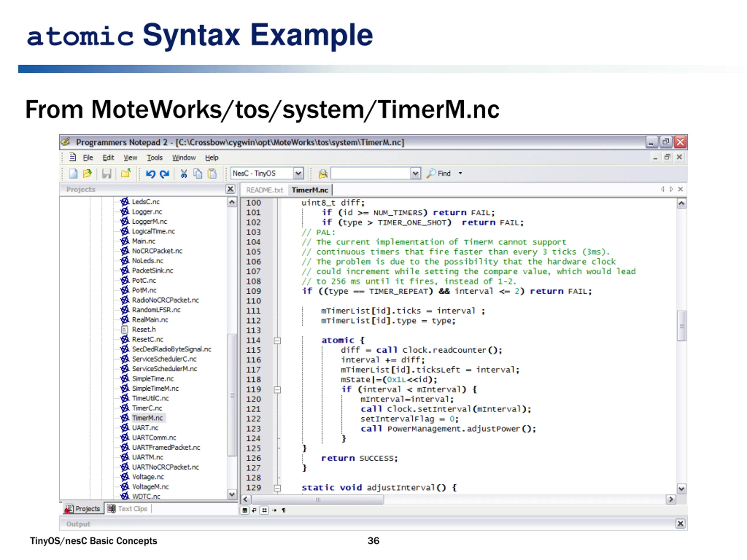Click into the search text field
747x560 pixels.
[371, 174]
